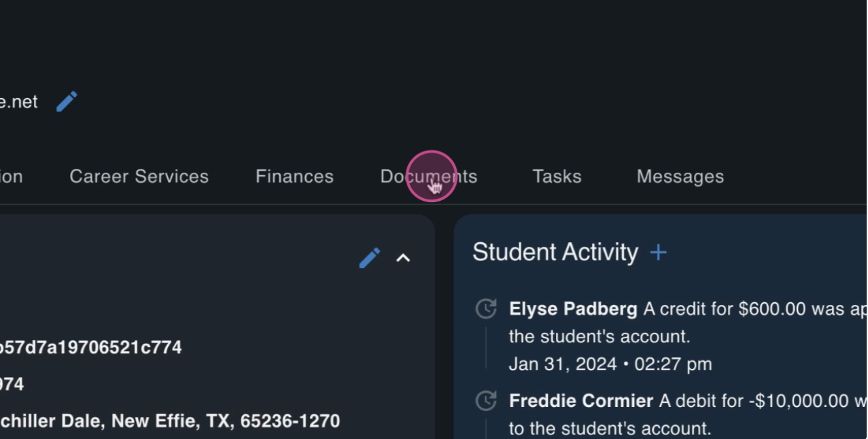
Task: Edit the details panel using its pencil icon
Action: click(369, 258)
